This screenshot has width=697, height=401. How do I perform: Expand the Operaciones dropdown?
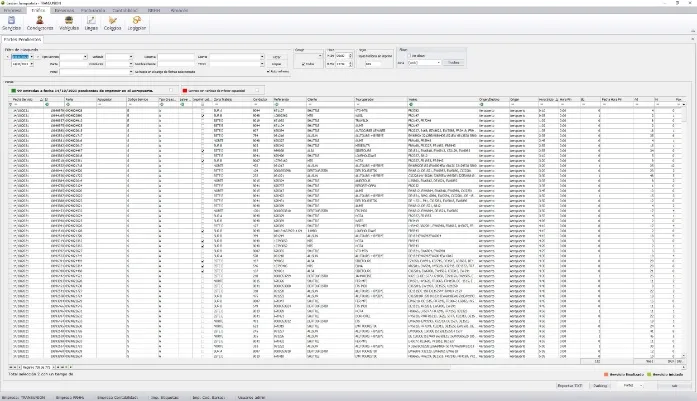point(85,57)
